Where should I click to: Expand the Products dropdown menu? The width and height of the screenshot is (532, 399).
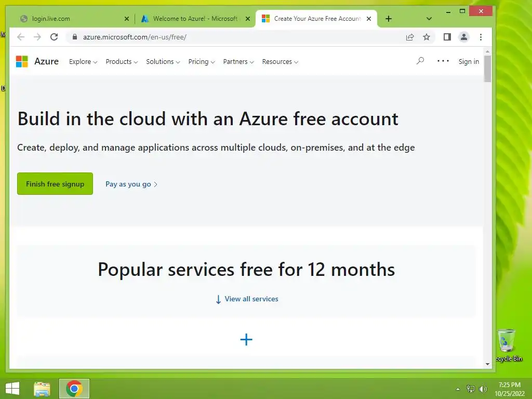click(122, 62)
